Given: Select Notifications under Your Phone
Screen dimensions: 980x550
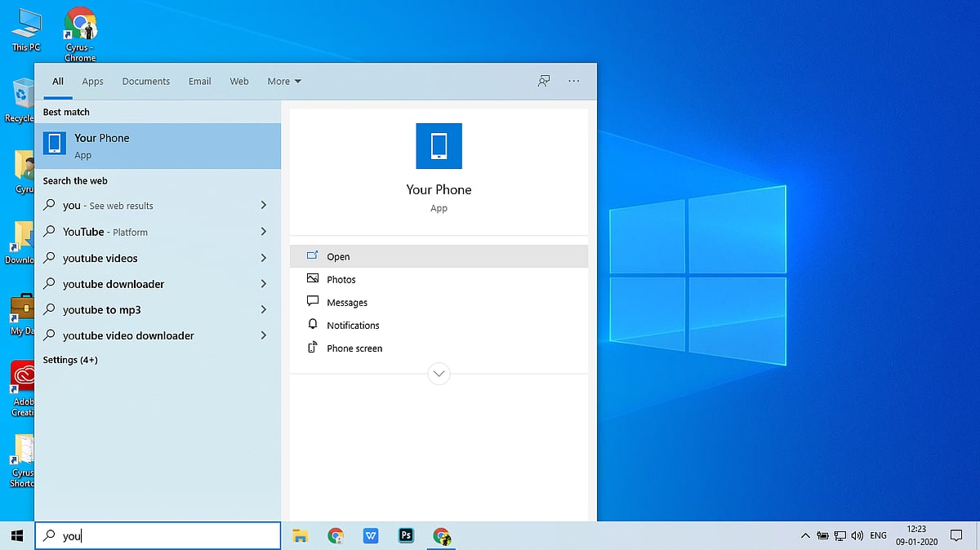Looking at the screenshot, I should (353, 325).
